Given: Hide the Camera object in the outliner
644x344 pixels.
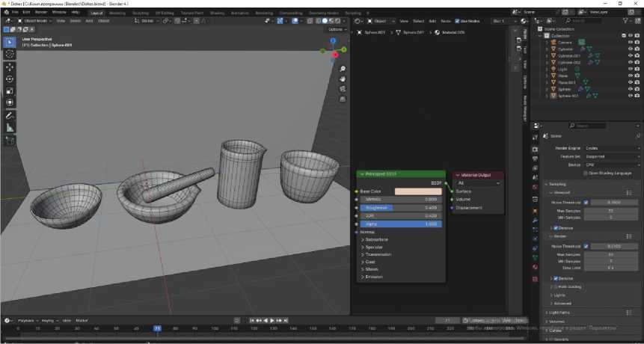Looking at the screenshot, I should (631, 42).
